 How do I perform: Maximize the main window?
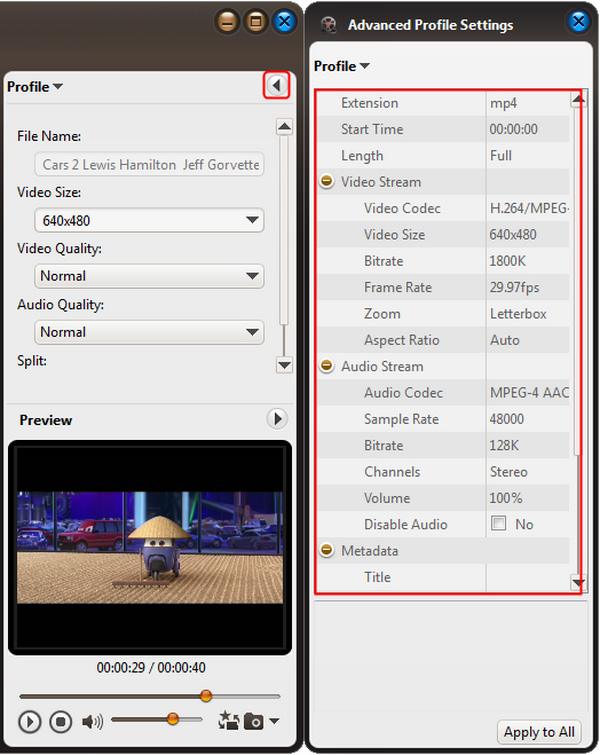click(256, 22)
